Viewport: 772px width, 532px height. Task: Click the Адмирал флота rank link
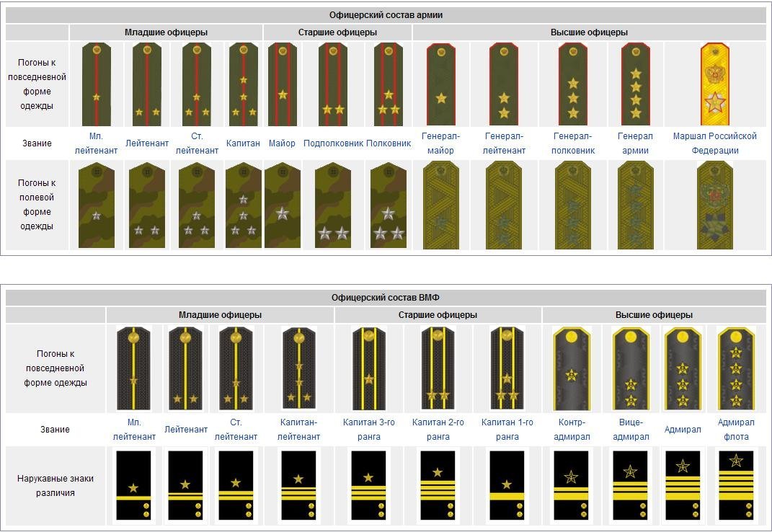tap(735, 429)
